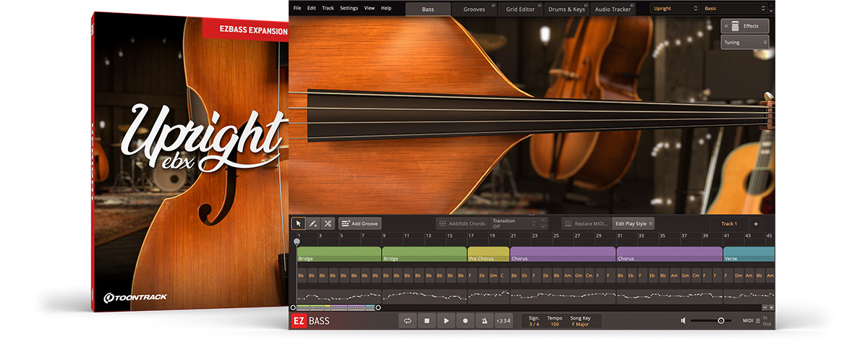The image size is (868, 353).
Task: Pop out the Grid Editor tab window
Action: tap(540, 4)
